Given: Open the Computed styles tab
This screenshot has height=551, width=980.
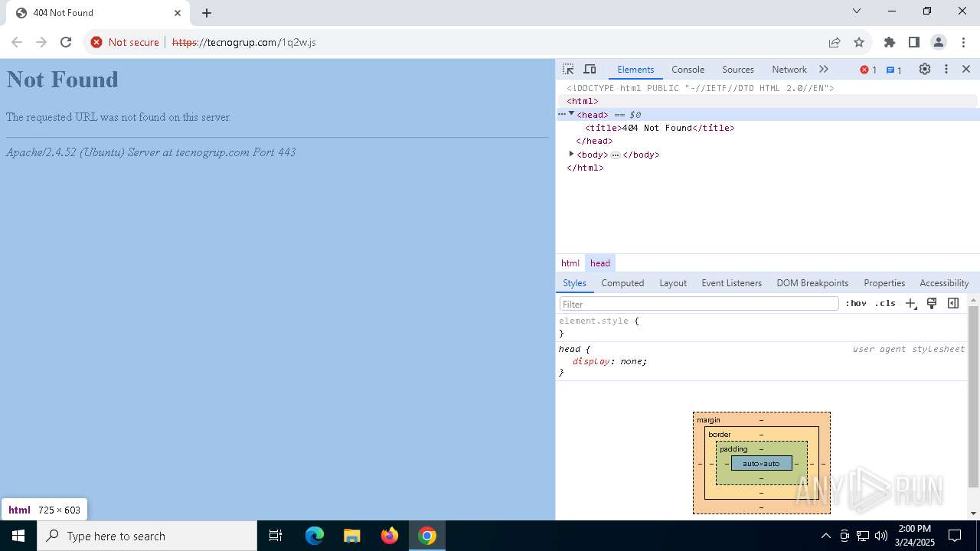Looking at the screenshot, I should pos(622,283).
